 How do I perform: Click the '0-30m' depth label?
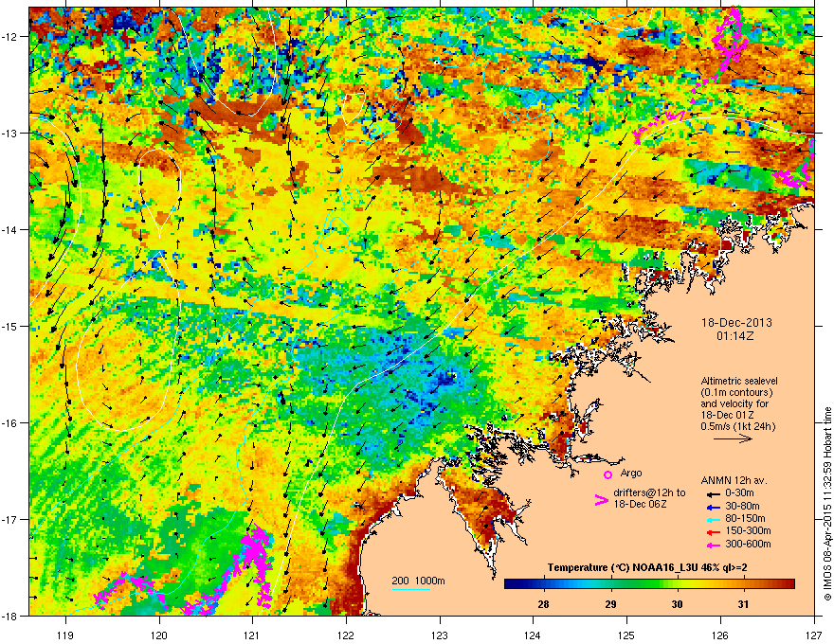tap(739, 493)
